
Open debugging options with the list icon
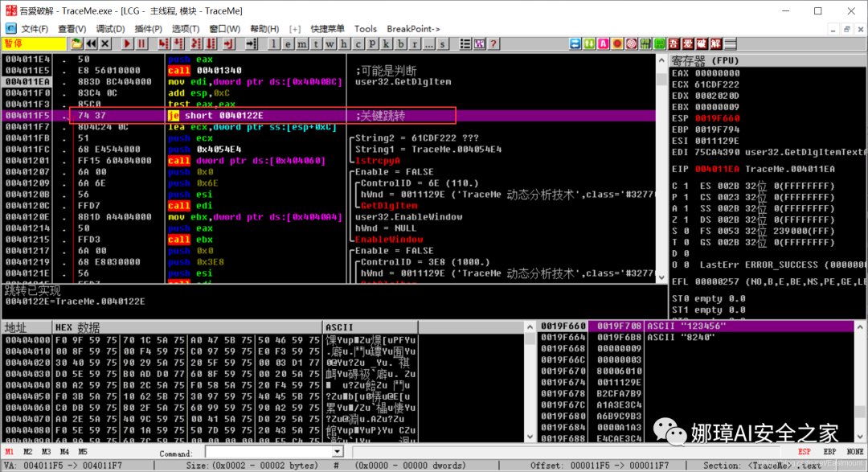(465, 43)
